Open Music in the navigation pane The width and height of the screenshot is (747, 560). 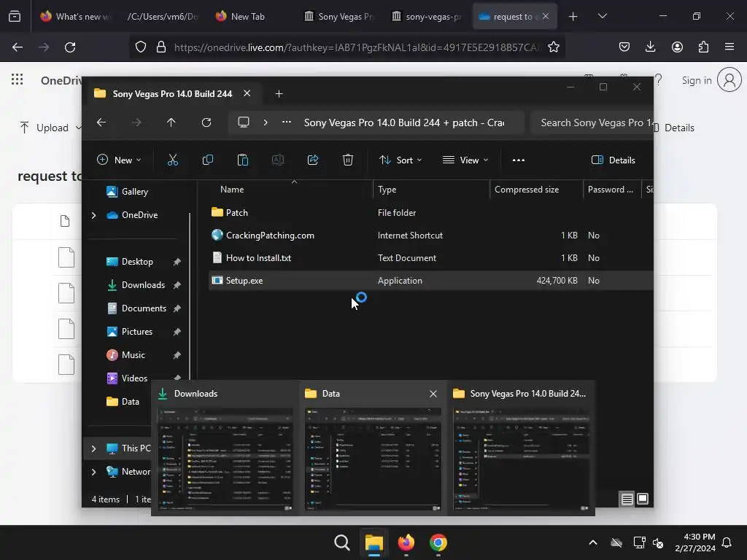[133, 355]
